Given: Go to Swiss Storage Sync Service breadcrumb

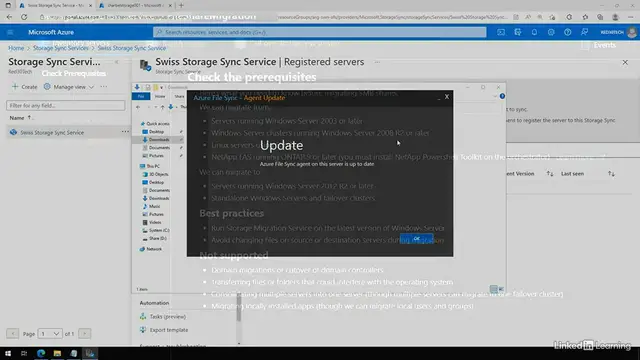Looking at the screenshot, I should (132, 48).
